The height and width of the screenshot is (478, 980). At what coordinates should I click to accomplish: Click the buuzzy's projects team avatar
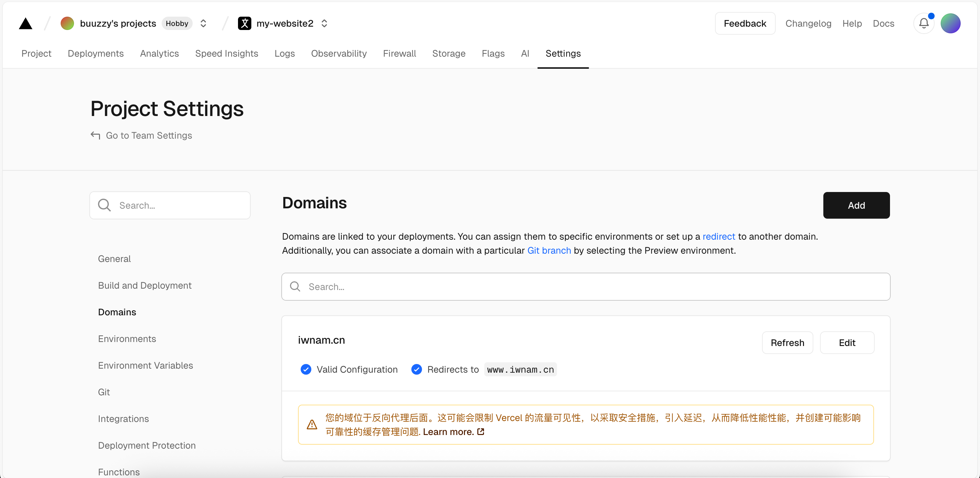[67, 24]
